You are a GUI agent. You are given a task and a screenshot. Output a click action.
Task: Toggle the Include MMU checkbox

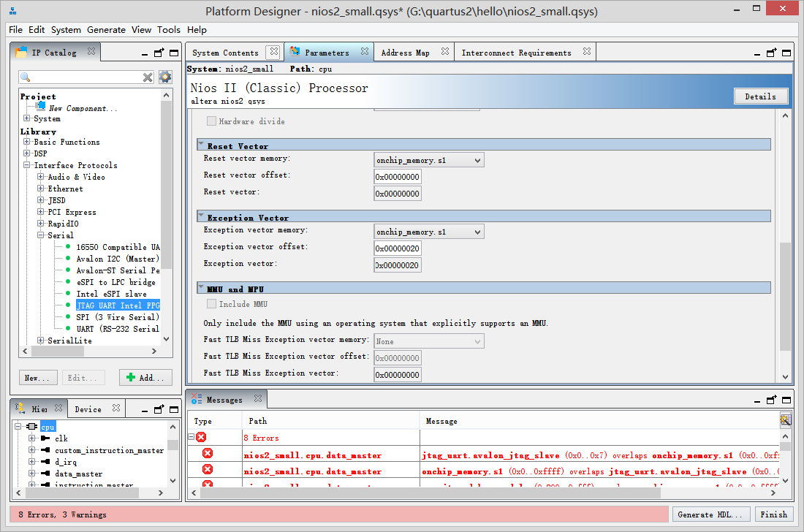point(211,304)
